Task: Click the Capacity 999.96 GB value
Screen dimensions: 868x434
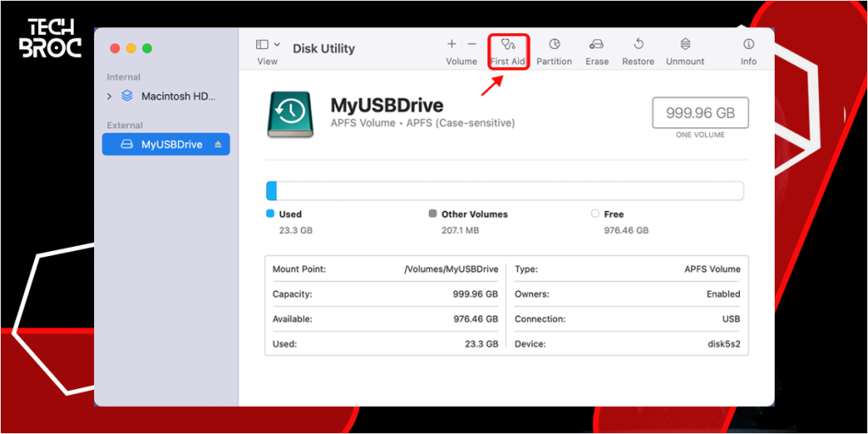Action: tap(476, 294)
